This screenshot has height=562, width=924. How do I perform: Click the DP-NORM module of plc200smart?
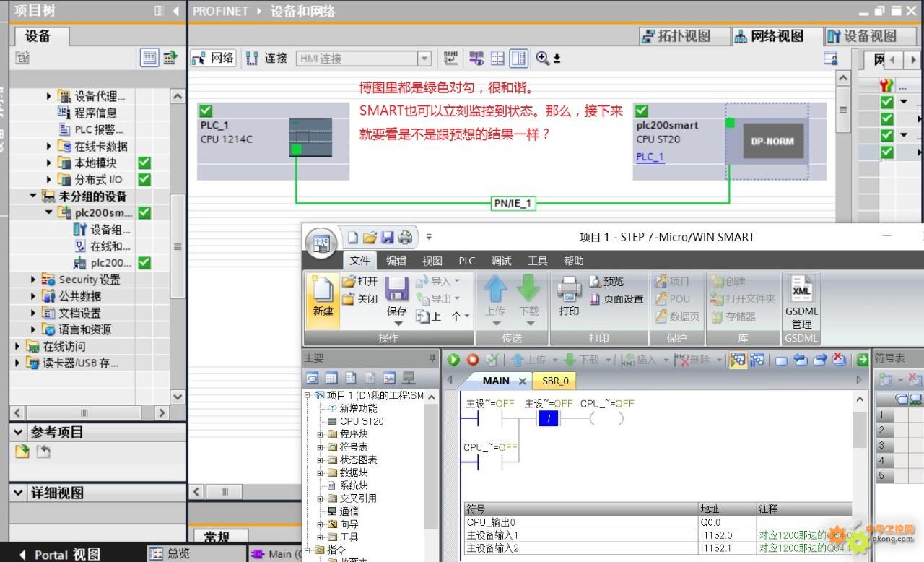pyautogui.click(x=772, y=142)
